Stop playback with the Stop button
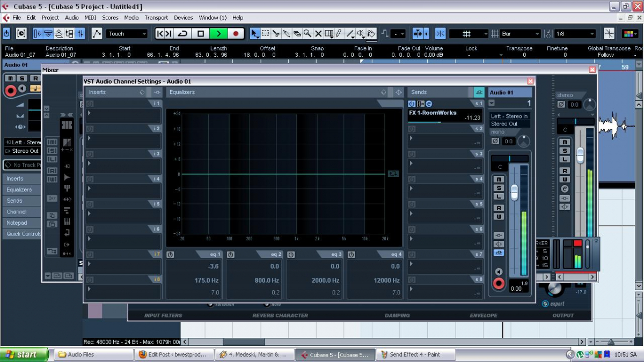Image resolution: width=644 pixels, height=362 pixels. coord(201,34)
